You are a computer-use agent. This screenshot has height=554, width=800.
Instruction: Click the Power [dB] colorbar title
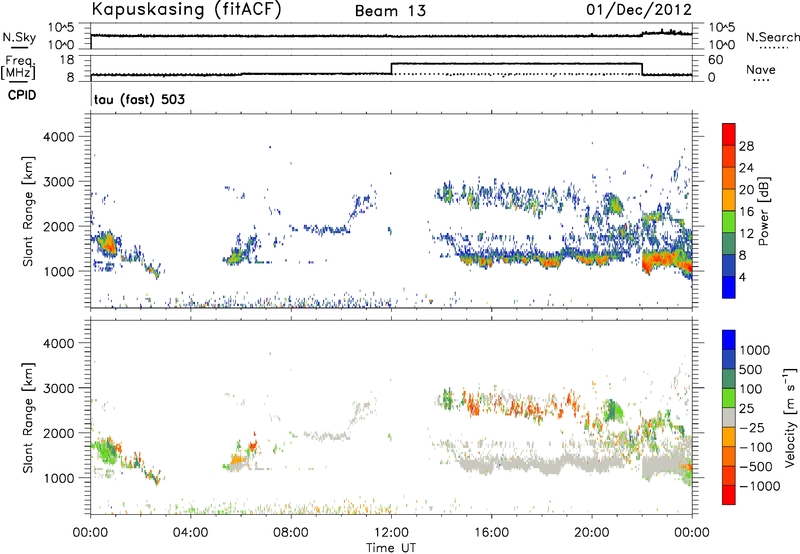pos(763,211)
